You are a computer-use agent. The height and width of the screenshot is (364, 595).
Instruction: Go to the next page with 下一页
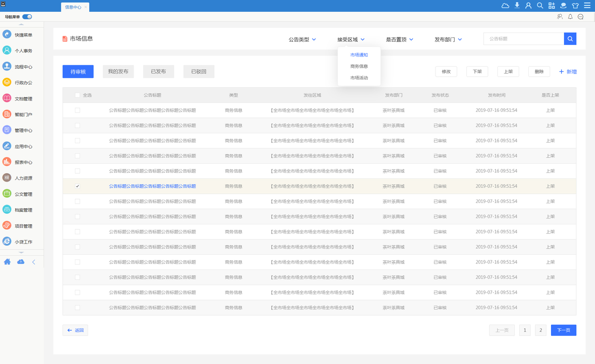[564, 330]
